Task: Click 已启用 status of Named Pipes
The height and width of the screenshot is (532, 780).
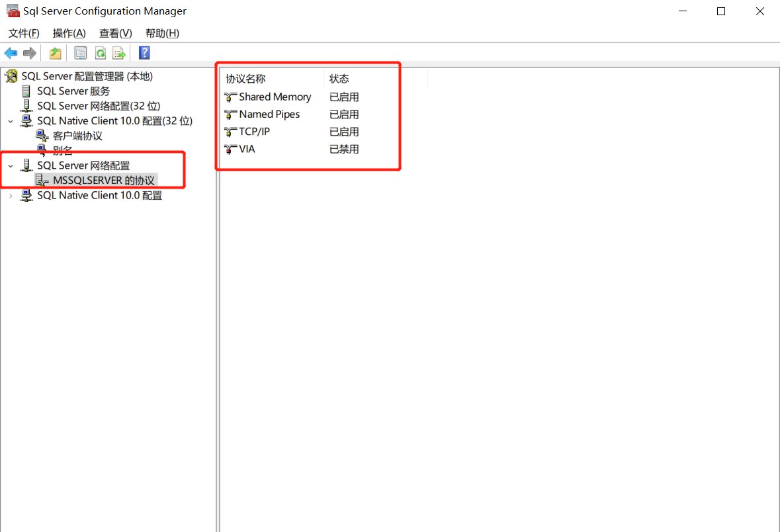Action: (x=344, y=114)
